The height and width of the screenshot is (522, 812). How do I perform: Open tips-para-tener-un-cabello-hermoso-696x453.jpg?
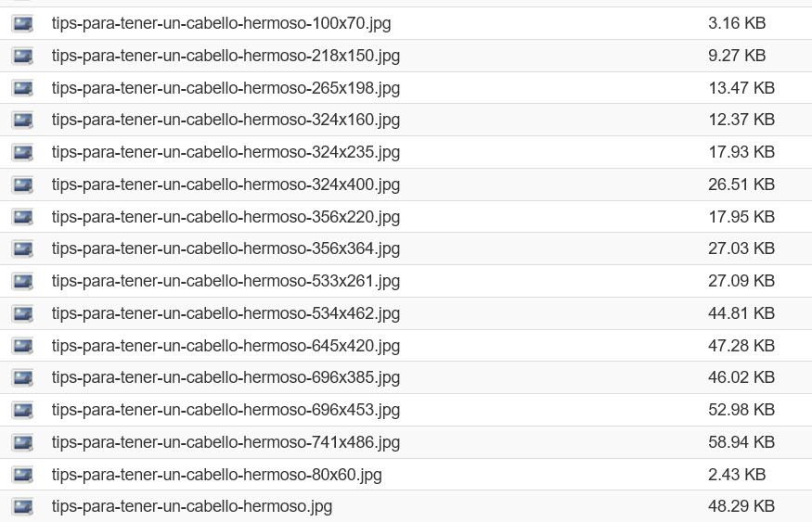[x=226, y=410]
